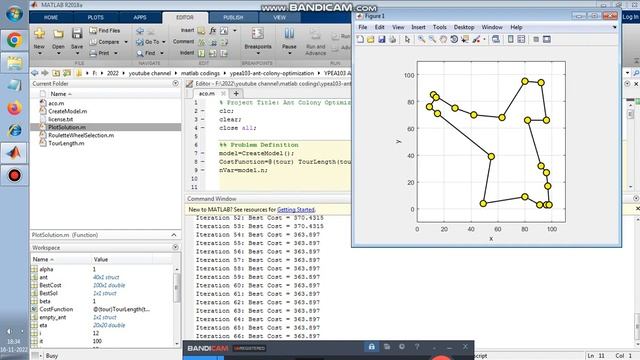This screenshot has height=360, width=640.
Task: Click the Getting Started link
Action: [x=296, y=210]
